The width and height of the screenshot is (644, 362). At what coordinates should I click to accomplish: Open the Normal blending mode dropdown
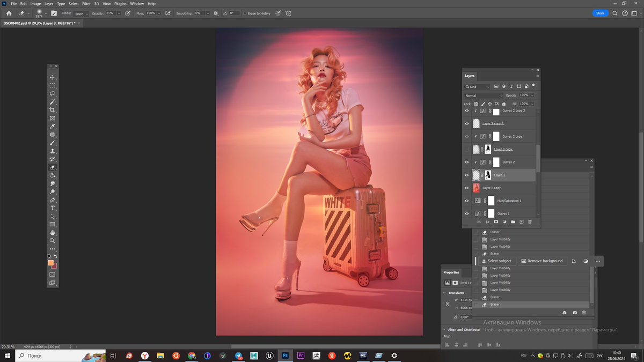483,95
